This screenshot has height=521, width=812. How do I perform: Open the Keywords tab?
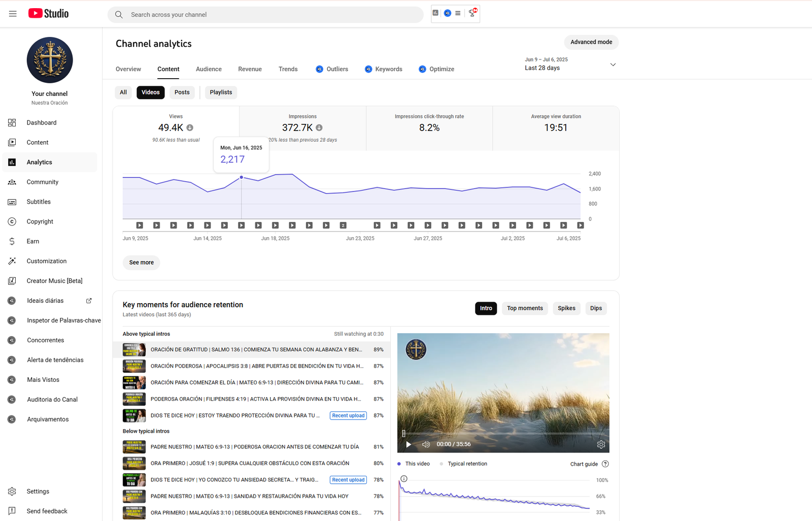(384, 69)
